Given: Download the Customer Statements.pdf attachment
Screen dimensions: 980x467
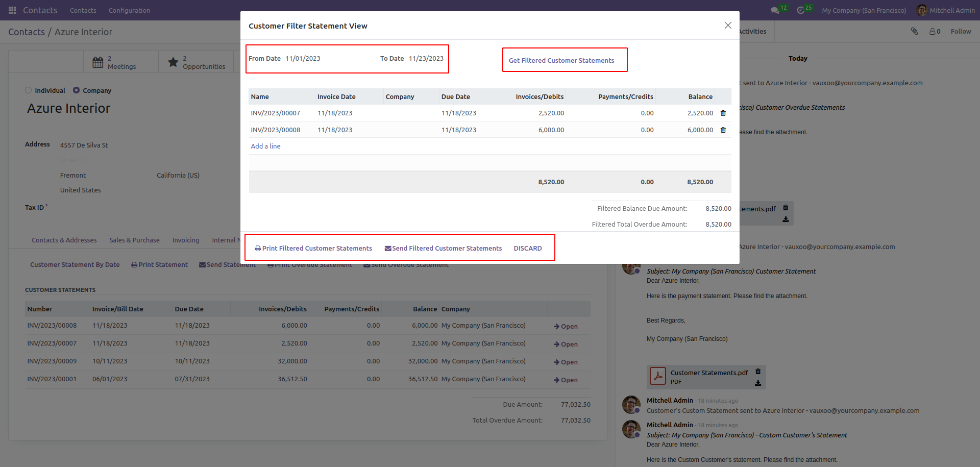Looking at the screenshot, I should pos(758,383).
